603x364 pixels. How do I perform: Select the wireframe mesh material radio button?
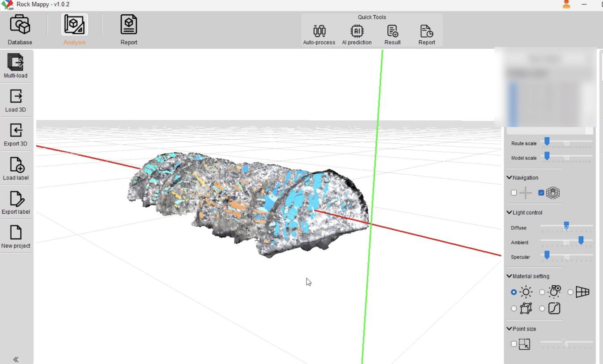coord(570,292)
